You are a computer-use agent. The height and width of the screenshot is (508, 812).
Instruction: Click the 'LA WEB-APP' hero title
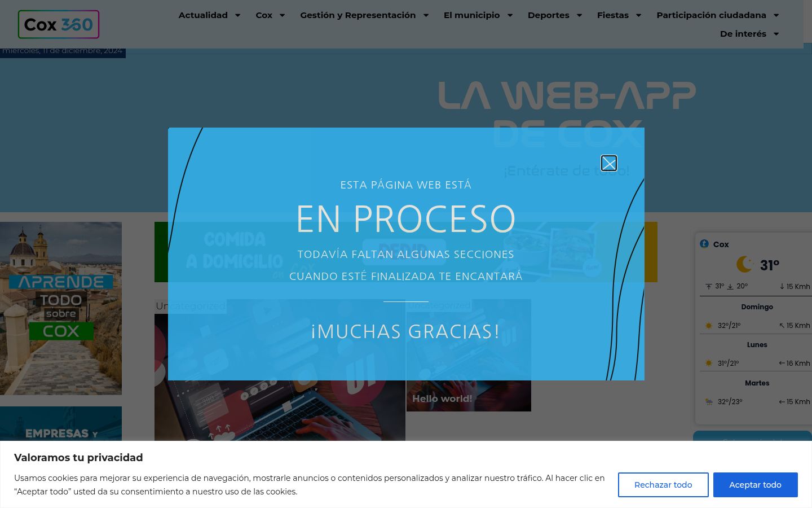567,95
